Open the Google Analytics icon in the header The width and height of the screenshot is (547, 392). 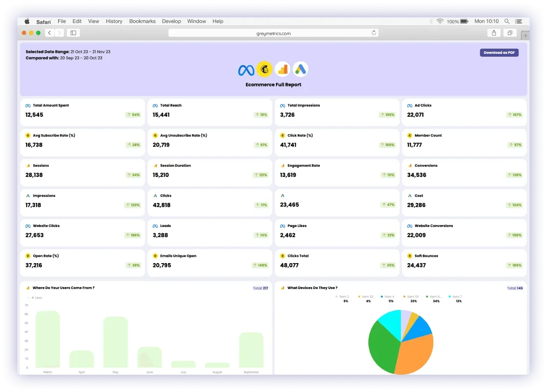click(282, 69)
